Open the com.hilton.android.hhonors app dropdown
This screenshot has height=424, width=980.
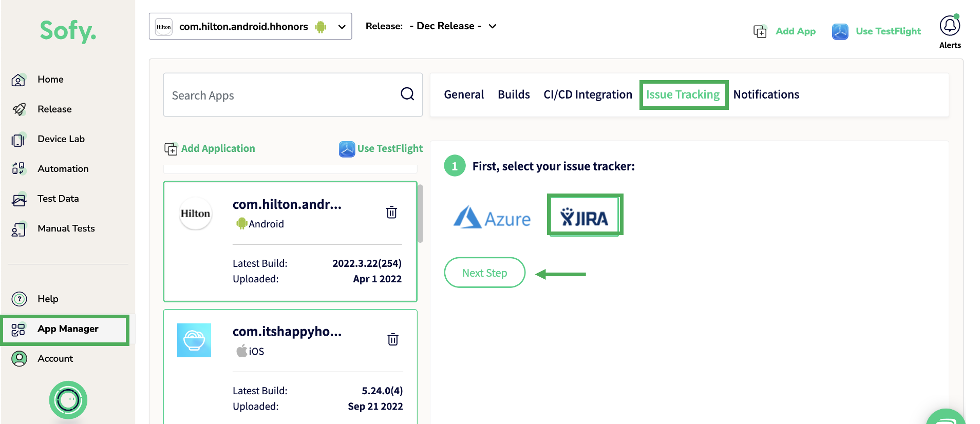[x=251, y=26]
